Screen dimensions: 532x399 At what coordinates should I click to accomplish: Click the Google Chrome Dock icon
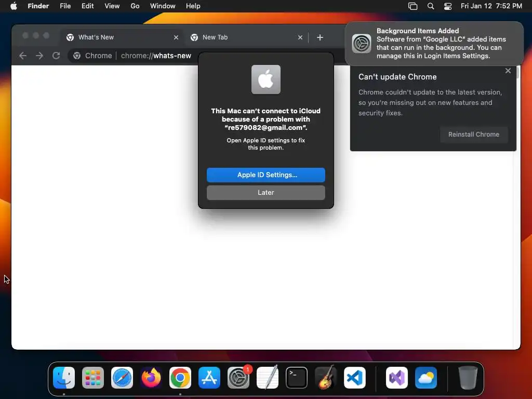coord(180,378)
